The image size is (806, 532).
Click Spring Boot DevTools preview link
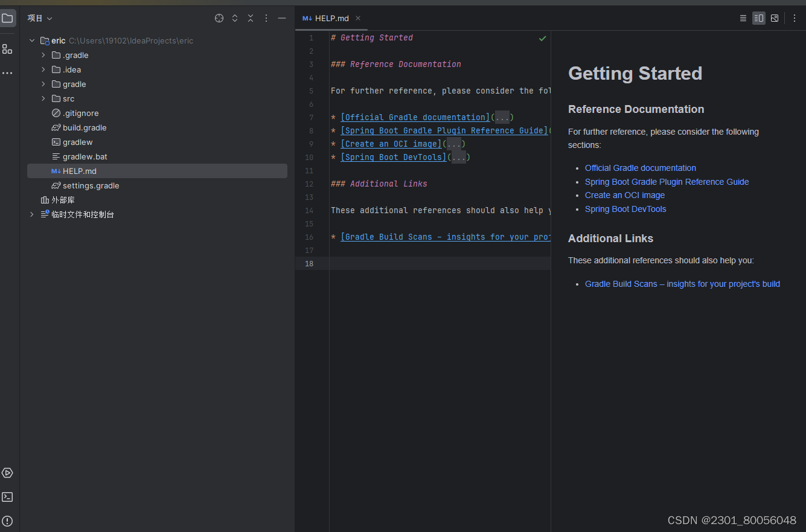625,209
